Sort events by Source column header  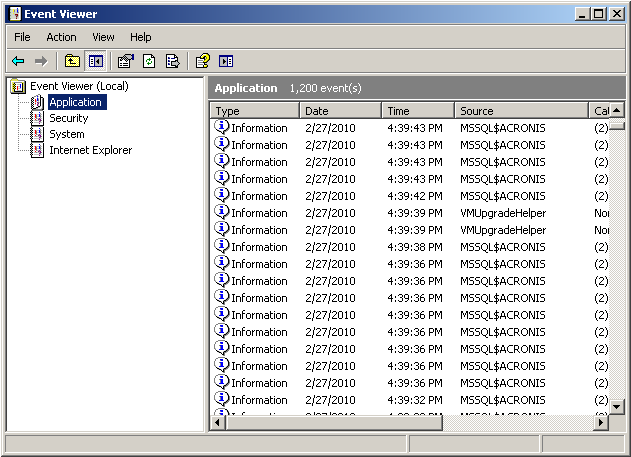coord(520,111)
